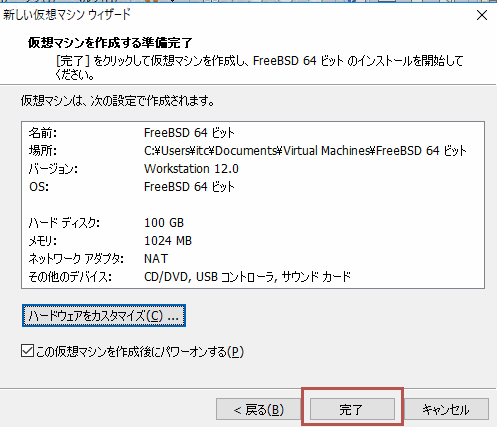The width and height of the screenshot is (498, 428).
Task: Click the NAT network adapter value
Action: click(x=156, y=259)
